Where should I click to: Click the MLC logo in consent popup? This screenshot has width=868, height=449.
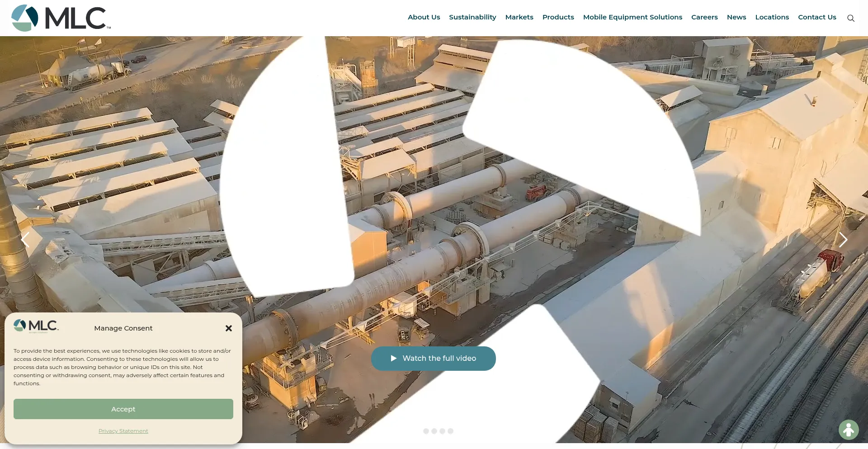(x=36, y=326)
